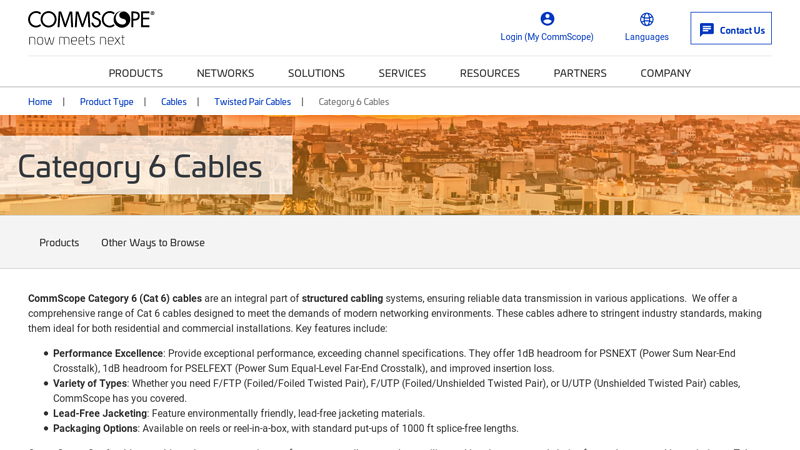Select the Products tab
This screenshot has height=450, width=800.
59,243
